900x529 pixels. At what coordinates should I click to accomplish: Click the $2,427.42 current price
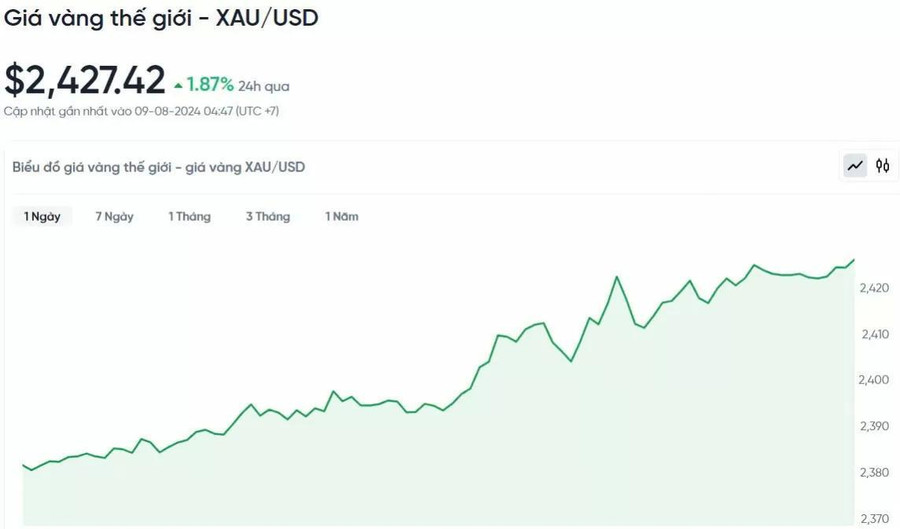[x=85, y=80]
